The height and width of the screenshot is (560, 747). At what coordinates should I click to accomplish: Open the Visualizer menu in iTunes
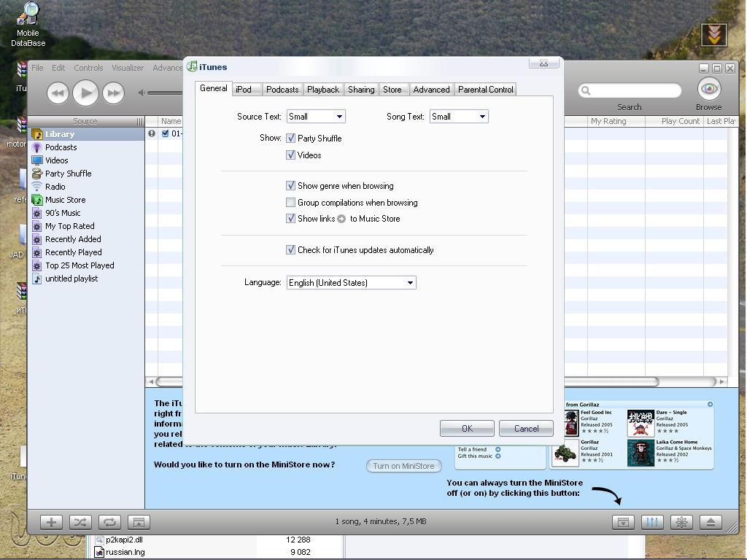(x=128, y=68)
